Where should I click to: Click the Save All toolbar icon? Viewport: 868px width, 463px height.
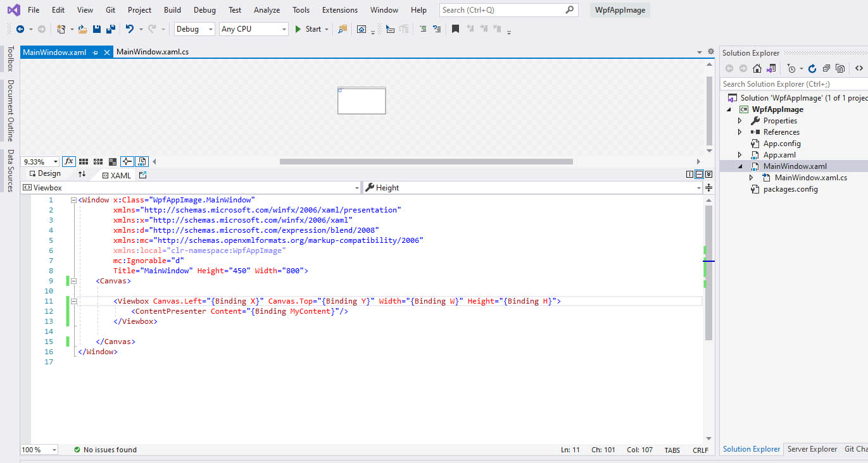(x=110, y=29)
